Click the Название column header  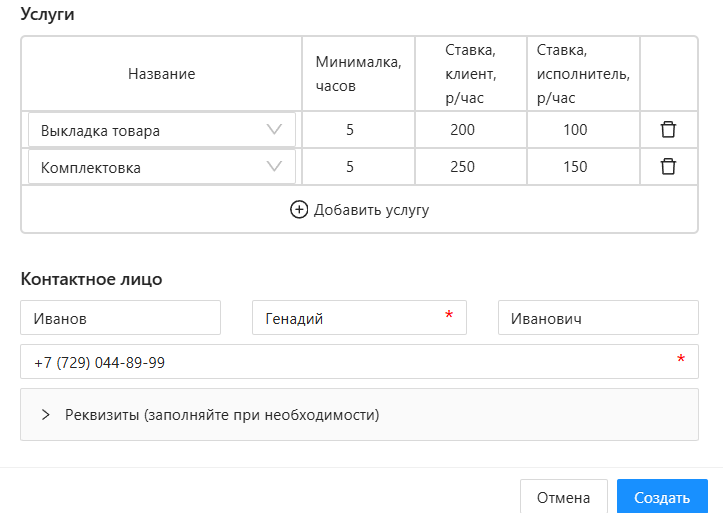pyautogui.click(x=161, y=74)
